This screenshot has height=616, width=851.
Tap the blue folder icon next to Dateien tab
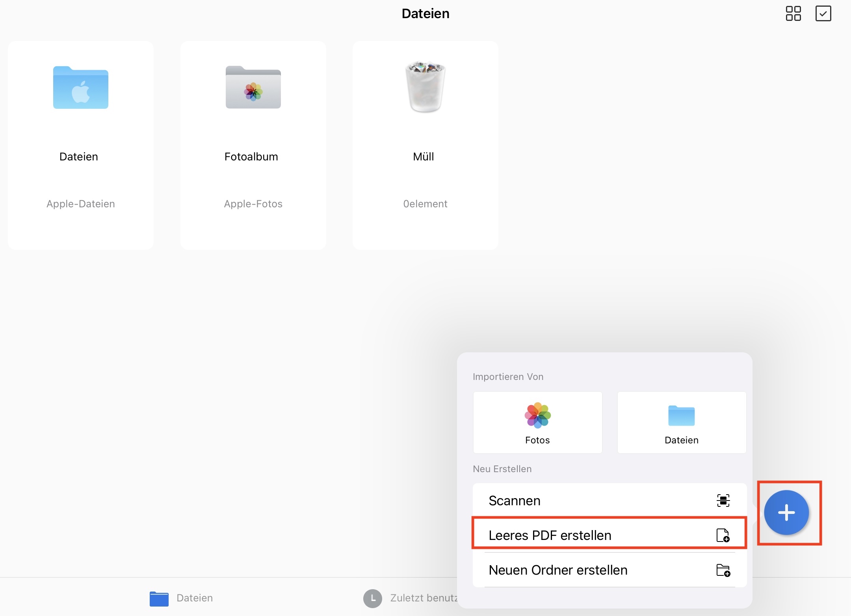159,598
